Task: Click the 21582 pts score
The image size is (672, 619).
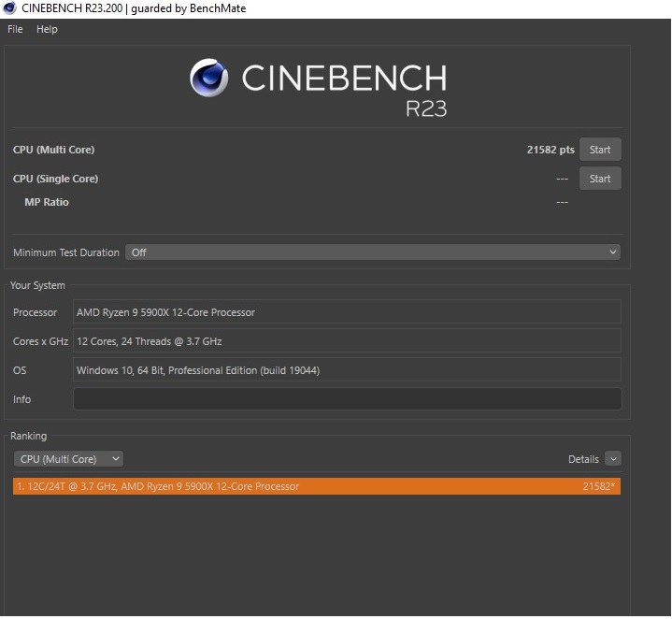Action: coord(550,150)
